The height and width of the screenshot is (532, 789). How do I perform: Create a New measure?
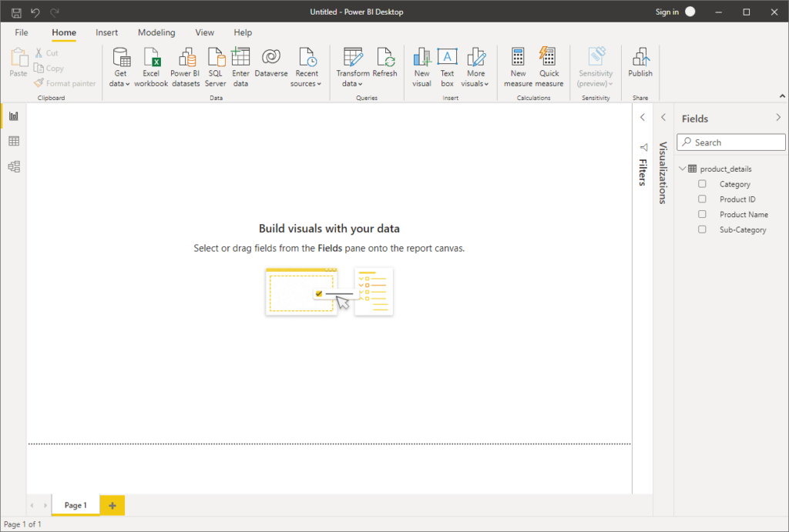(518, 68)
